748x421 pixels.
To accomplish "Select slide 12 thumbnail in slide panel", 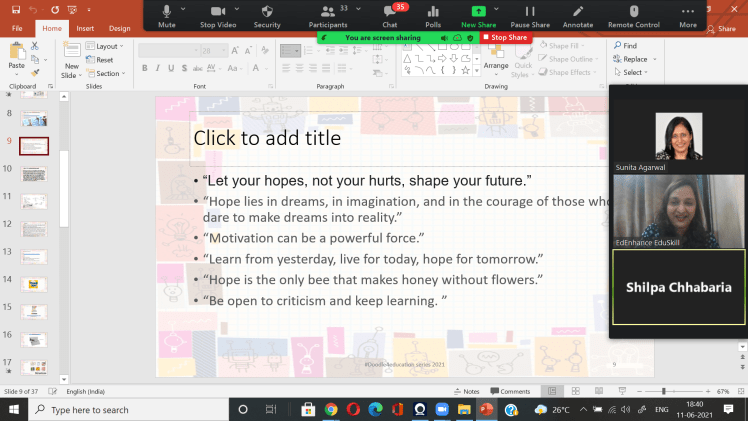I will 34,229.
